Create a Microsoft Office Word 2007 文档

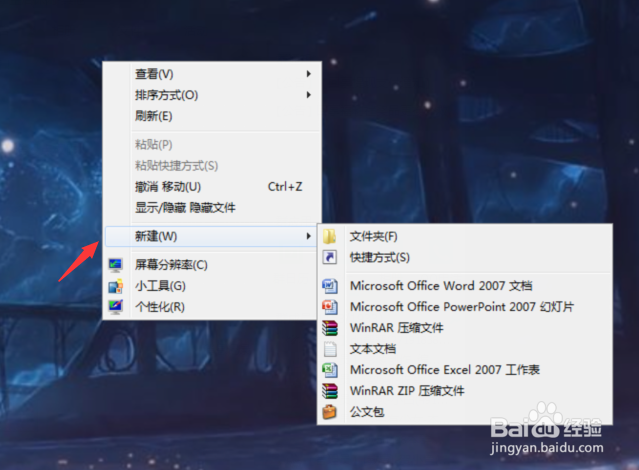coord(465,286)
